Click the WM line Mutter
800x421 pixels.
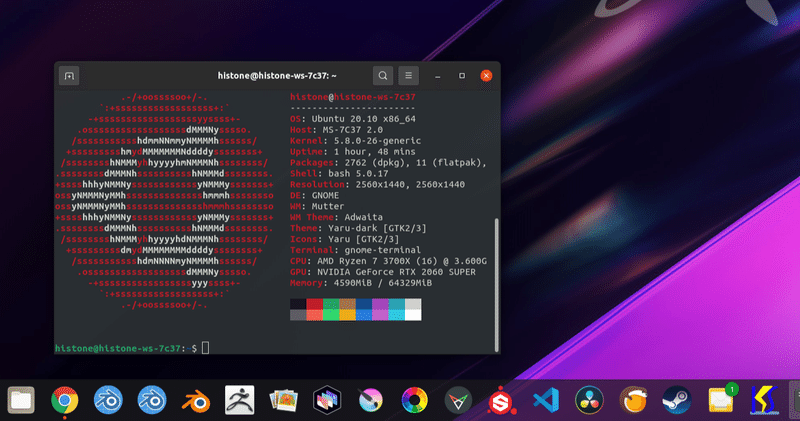coord(317,206)
